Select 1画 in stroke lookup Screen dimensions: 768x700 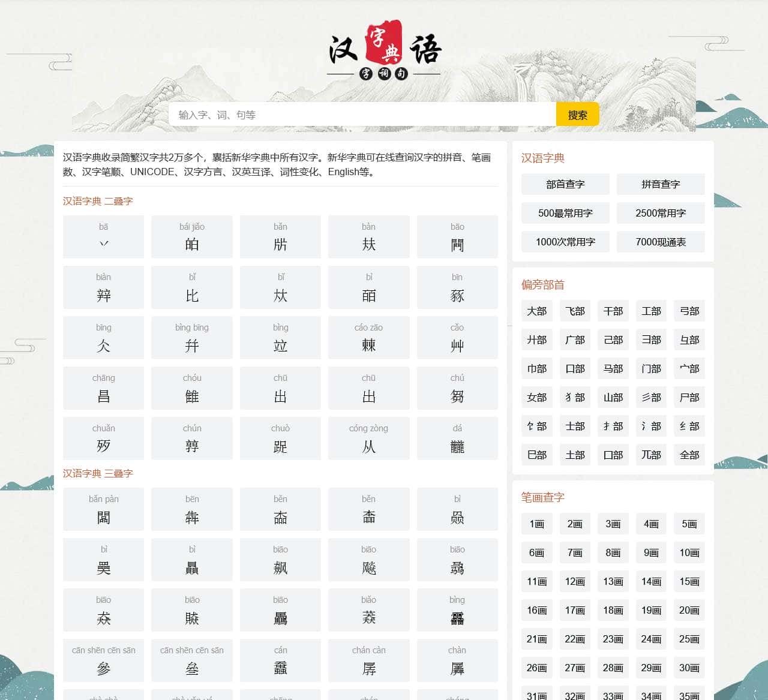point(536,524)
